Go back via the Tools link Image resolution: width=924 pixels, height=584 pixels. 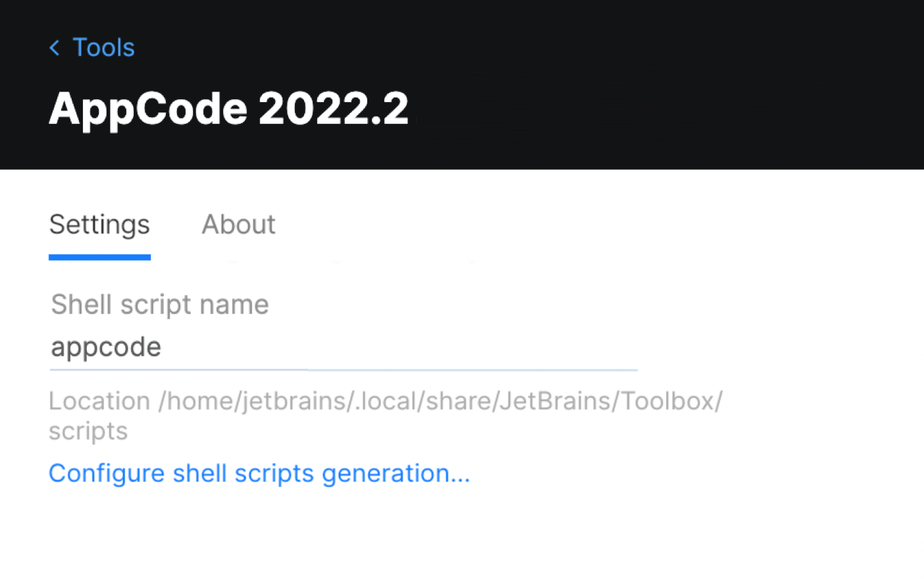103,47
